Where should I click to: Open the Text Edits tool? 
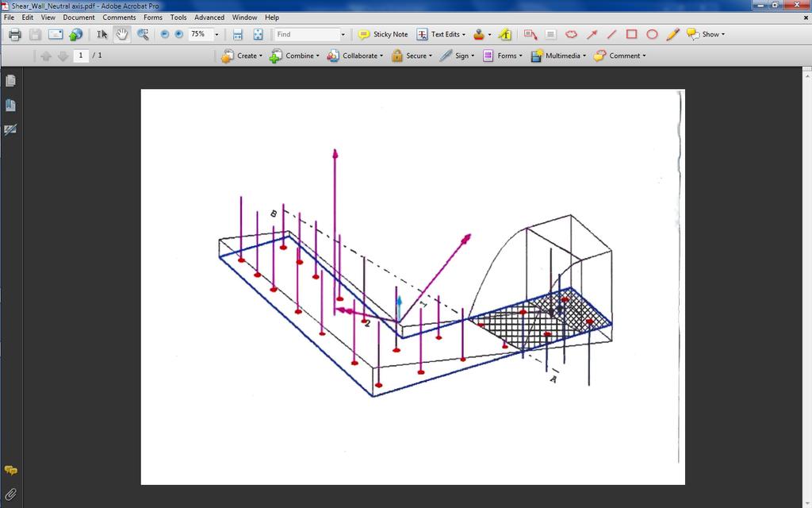click(441, 35)
